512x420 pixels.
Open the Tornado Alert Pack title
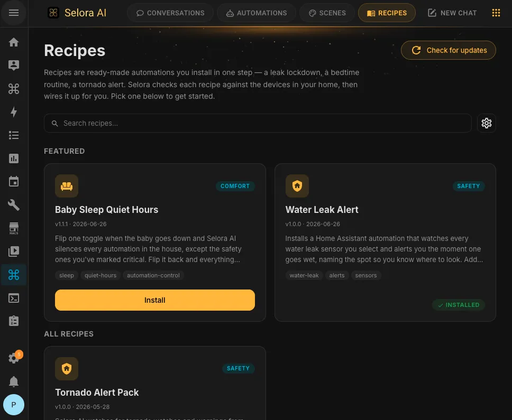97,393
